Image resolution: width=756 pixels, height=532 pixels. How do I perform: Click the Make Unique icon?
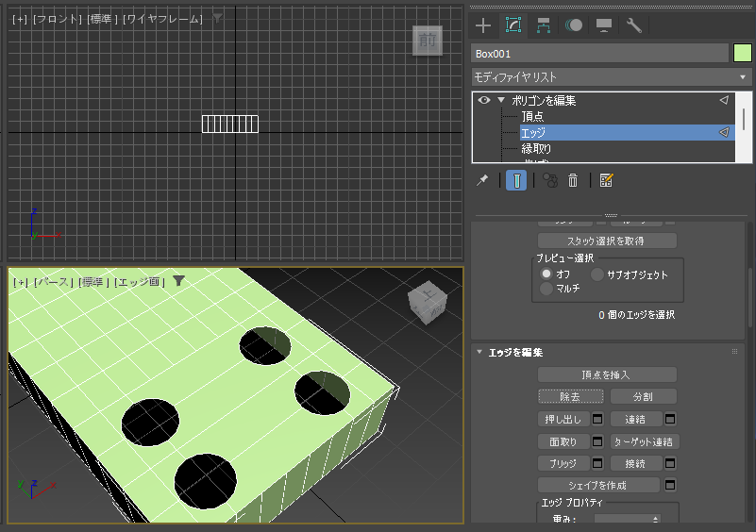point(550,181)
